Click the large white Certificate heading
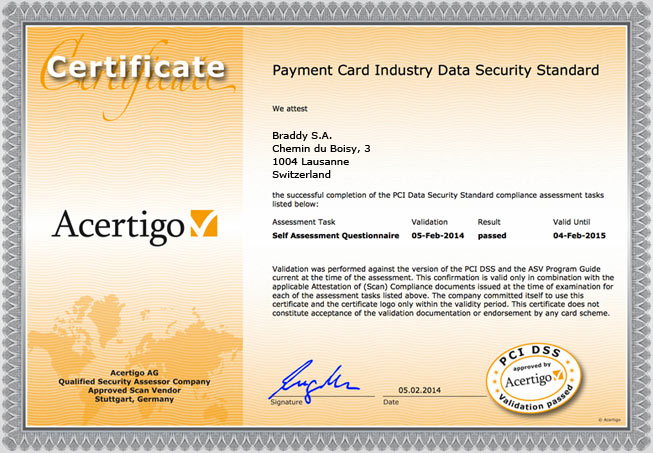 [136, 67]
